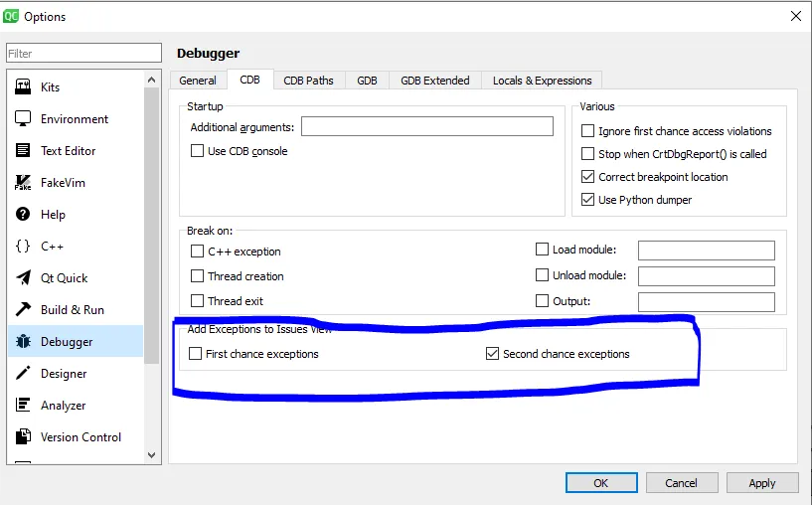
Task: Switch to the General tab
Action: point(198,81)
